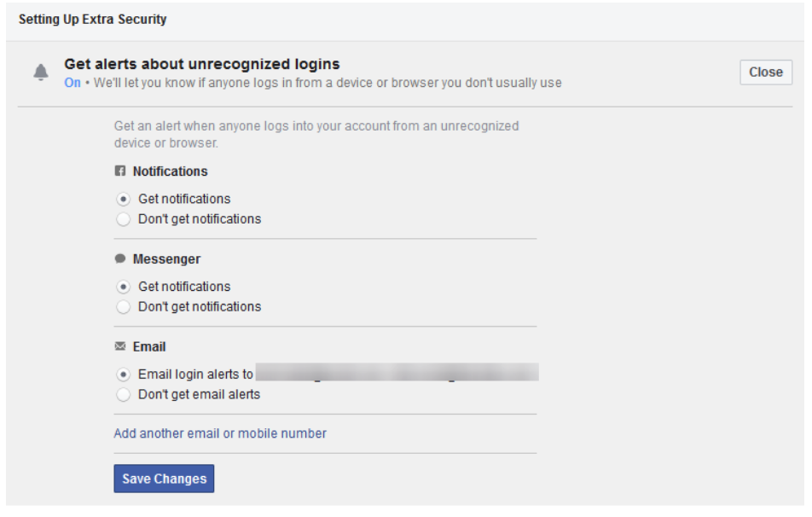Click the 'Setting Up Extra Security' title

click(93, 19)
